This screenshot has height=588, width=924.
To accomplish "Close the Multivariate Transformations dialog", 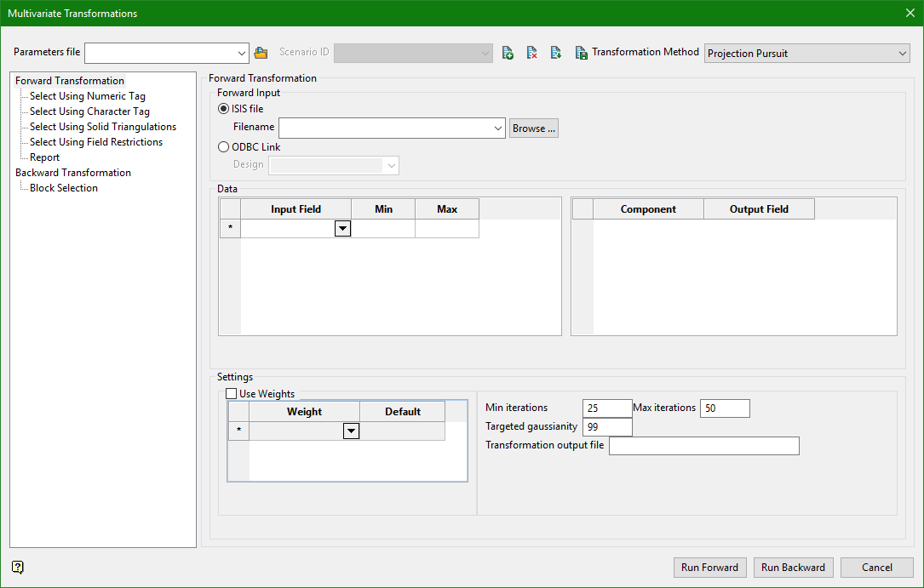I will tap(910, 14).
